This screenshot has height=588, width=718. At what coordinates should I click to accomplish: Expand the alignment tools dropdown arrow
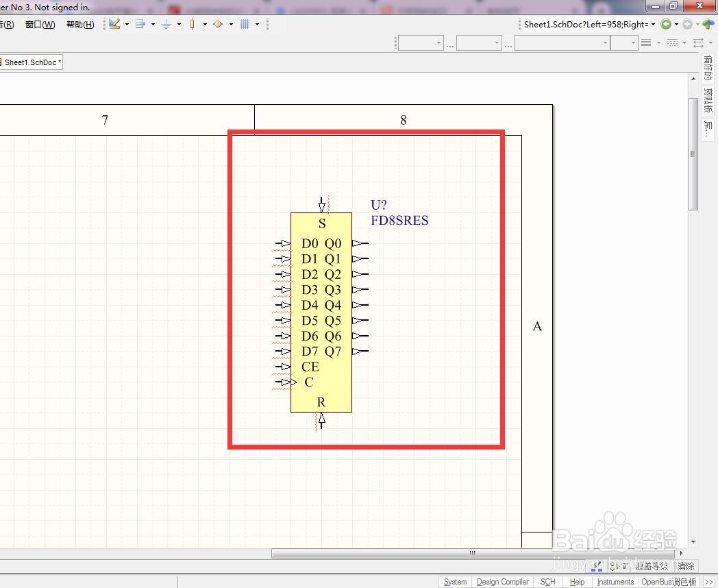(x=153, y=24)
